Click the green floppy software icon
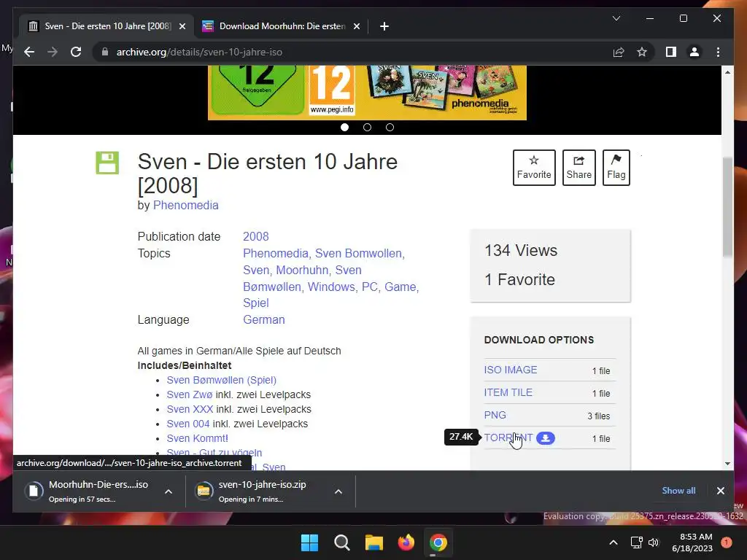 click(x=107, y=163)
